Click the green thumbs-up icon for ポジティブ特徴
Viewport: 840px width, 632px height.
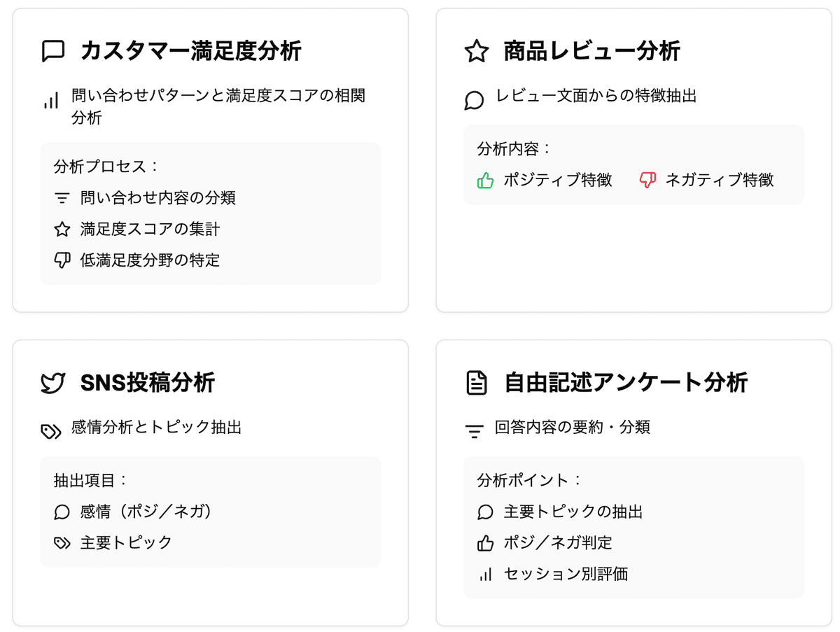pyautogui.click(x=485, y=181)
